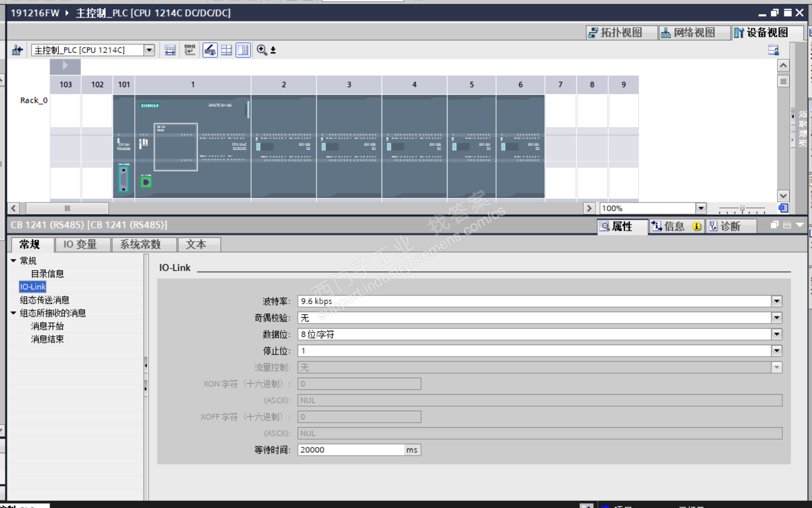Click the inspector split-layout icon next to float
812x508 pixels.
click(x=787, y=225)
